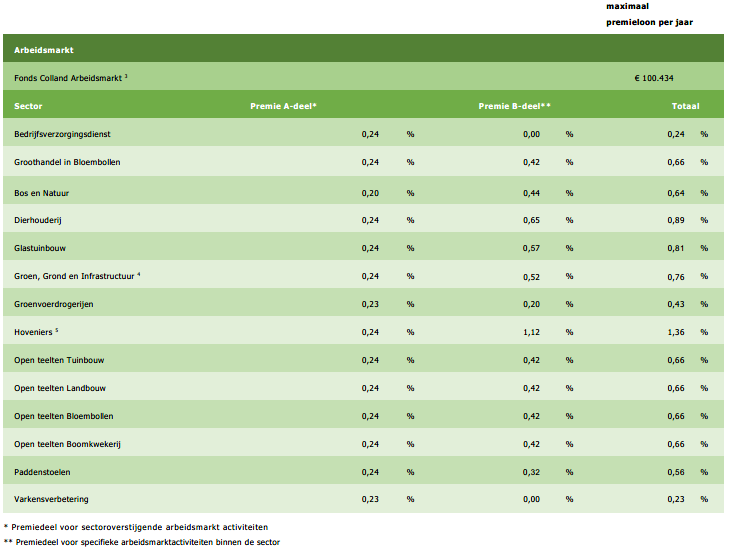730x548 pixels.
Task: Click the Totaal column header
Action: (685, 105)
